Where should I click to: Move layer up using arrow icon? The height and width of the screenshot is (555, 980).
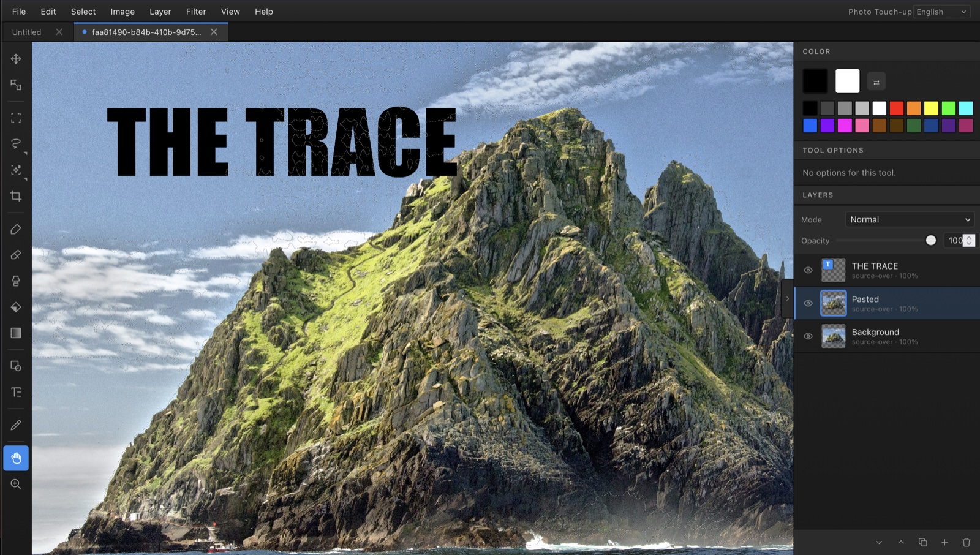[901, 542]
